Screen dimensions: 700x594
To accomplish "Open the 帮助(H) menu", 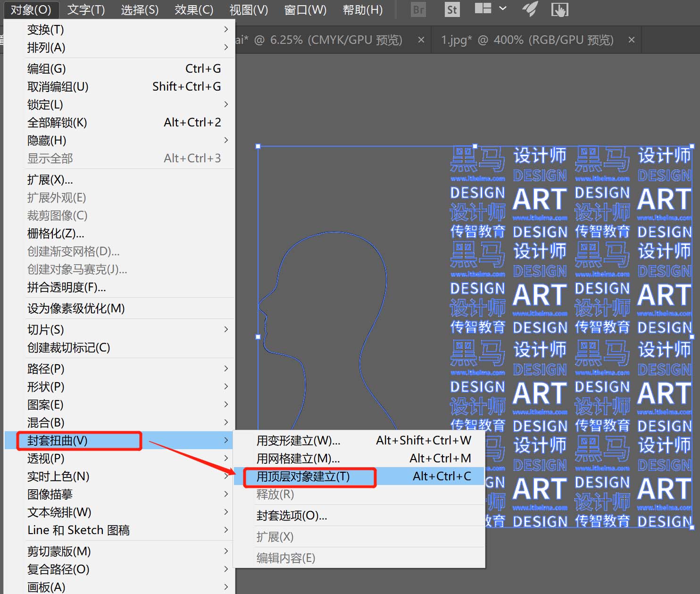I will coord(363,9).
